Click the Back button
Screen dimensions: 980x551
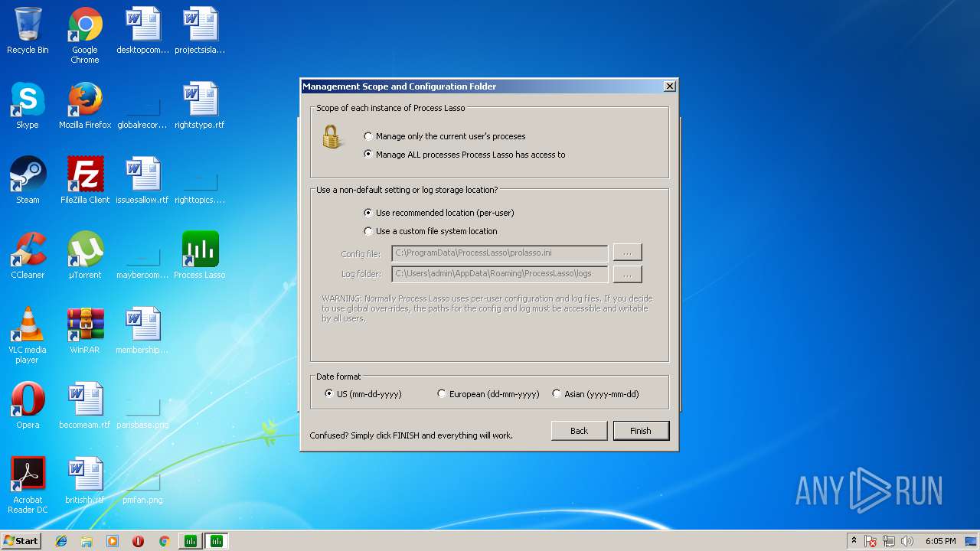coord(579,431)
